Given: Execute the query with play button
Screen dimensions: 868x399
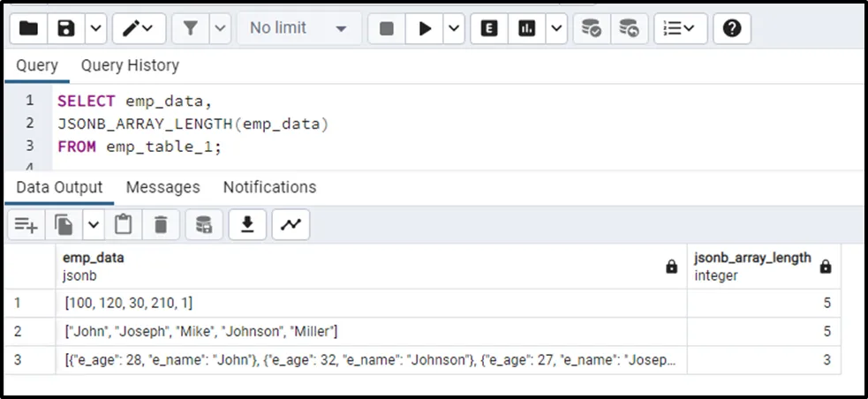Looking at the screenshot, I should click(x=425, y=28).
